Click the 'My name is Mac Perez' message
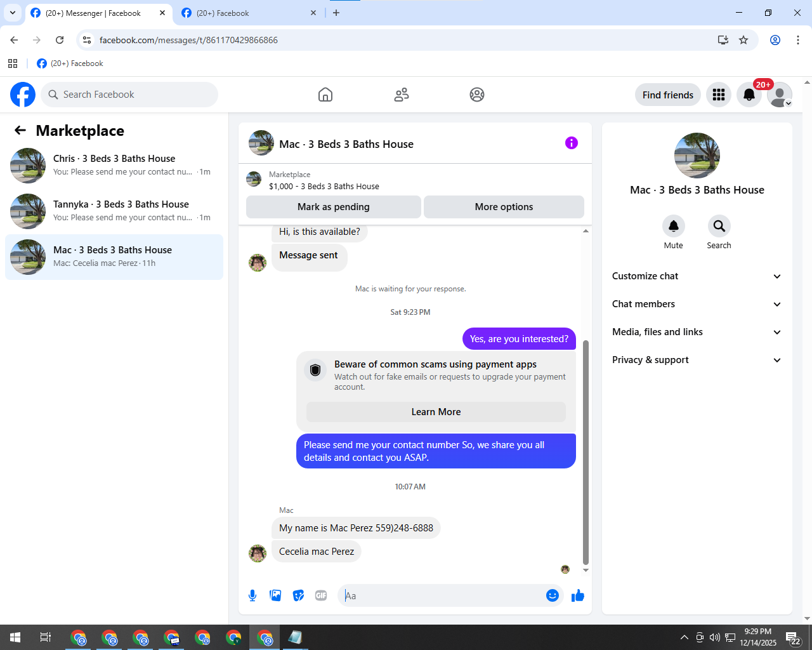Screen dimensions: 812x650 pos(356,528)
